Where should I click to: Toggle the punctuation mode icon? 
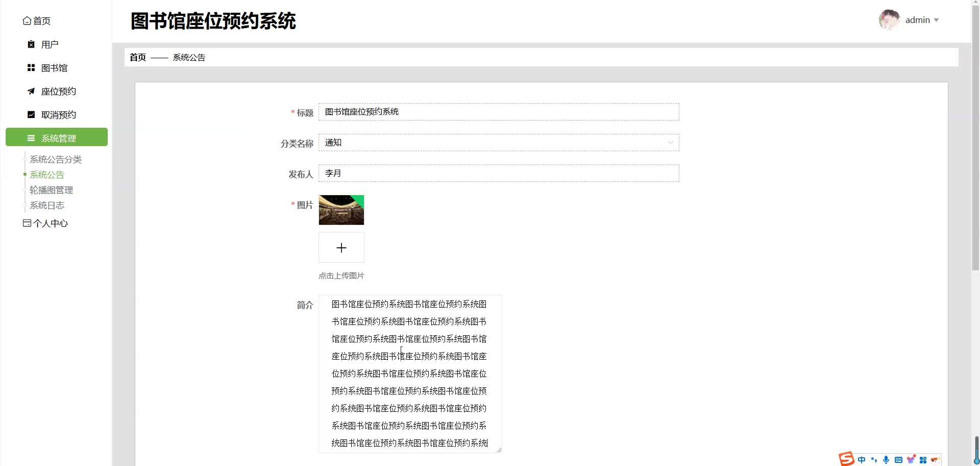click(874, 460)
